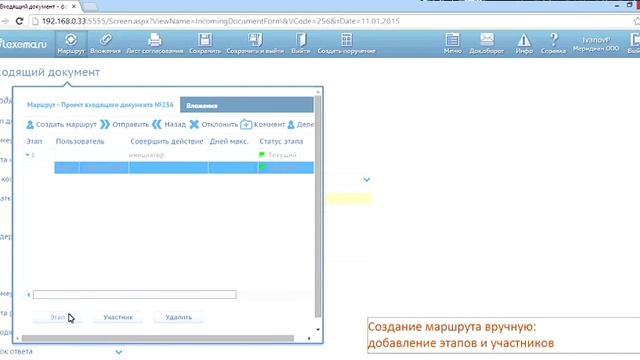Switch to the Вложения tab in popup
The height and width of the screenshot is (360, 640).
pos(247,105)
